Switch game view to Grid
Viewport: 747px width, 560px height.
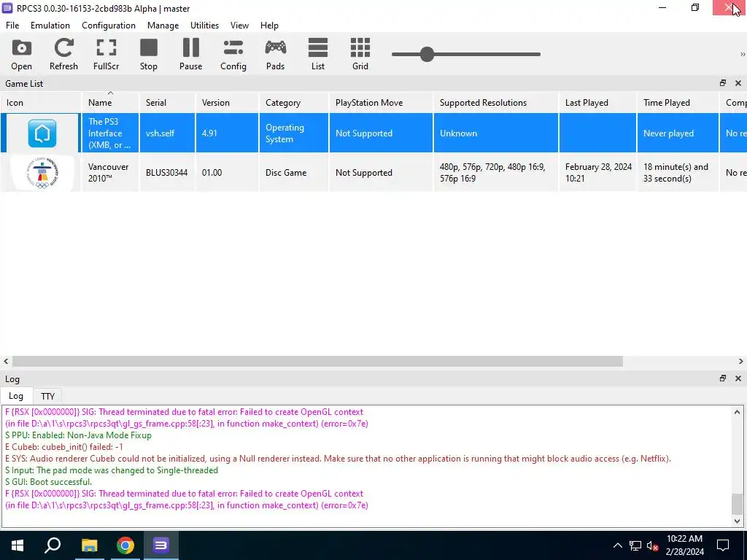[360, 54]
